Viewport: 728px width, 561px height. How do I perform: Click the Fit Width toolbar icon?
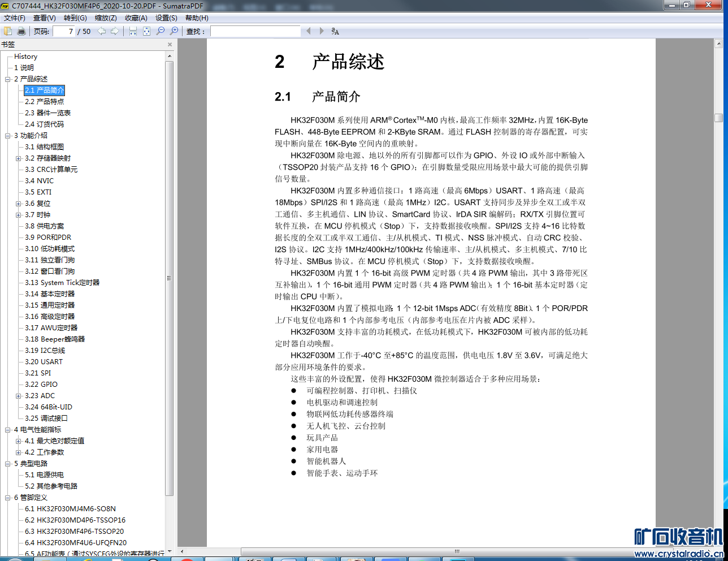[x=133, y=31]
